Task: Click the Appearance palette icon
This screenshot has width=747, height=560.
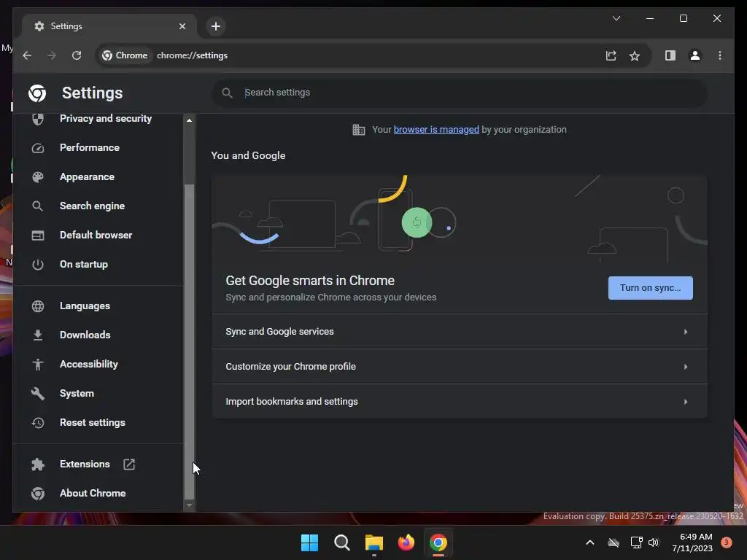Action: click(38, 177)
